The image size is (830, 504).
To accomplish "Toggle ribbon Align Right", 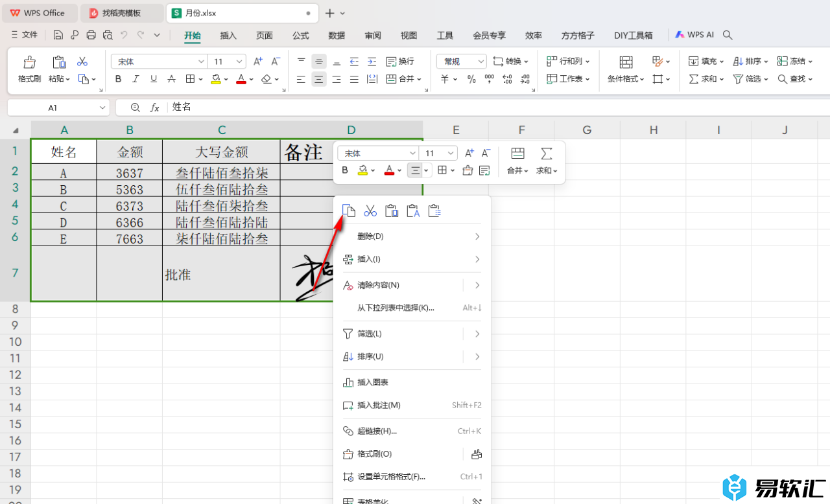I will 337,79.
